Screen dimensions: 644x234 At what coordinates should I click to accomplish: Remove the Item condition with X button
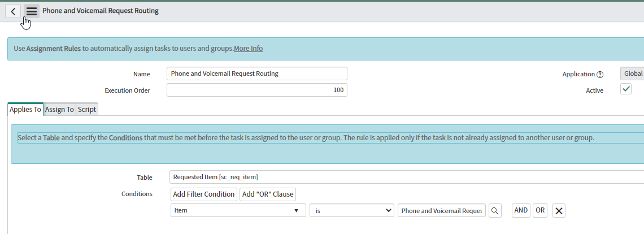pyautogui.click(x=559, y=211)
